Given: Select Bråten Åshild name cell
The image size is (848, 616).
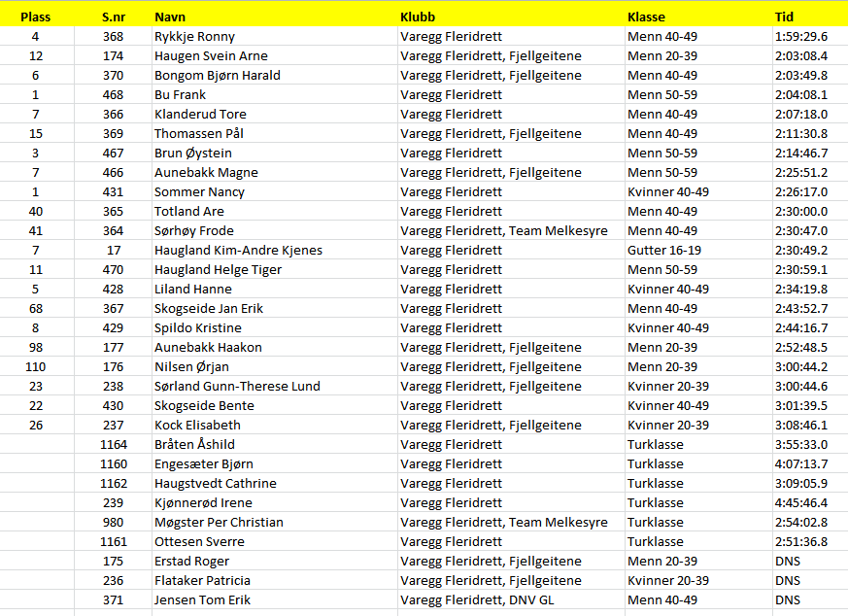Looking at the screenshot, I should [194, 444].
